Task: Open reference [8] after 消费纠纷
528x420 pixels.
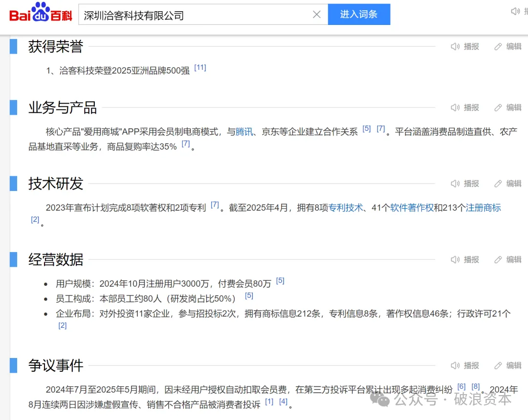Action: pyautogui.click(x=476, y=387)
